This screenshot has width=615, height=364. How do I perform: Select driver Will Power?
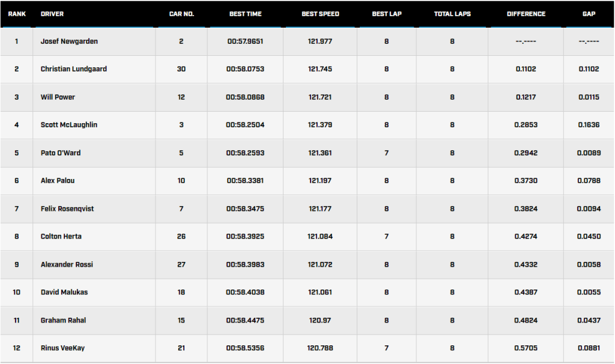(x=58, y=97)
